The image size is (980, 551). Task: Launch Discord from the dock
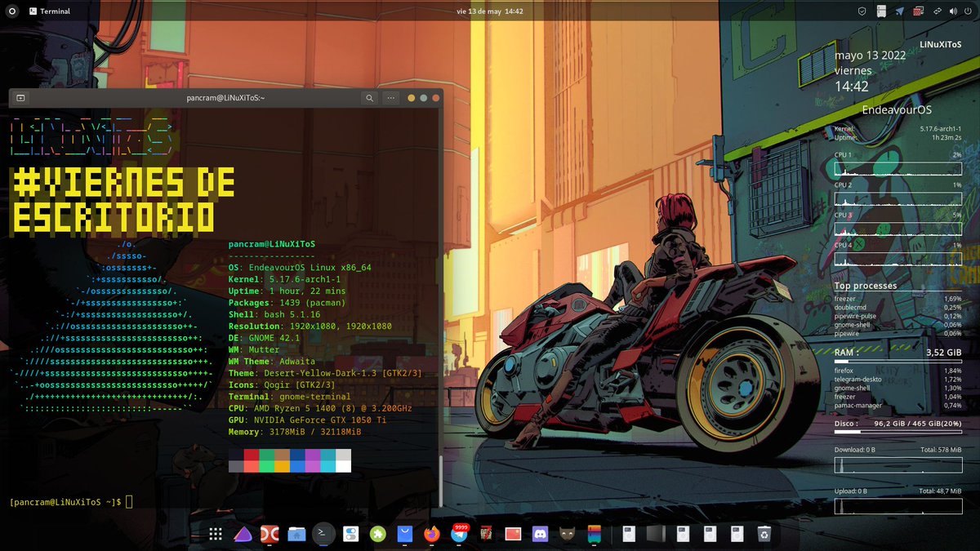[x=540, y=534]
